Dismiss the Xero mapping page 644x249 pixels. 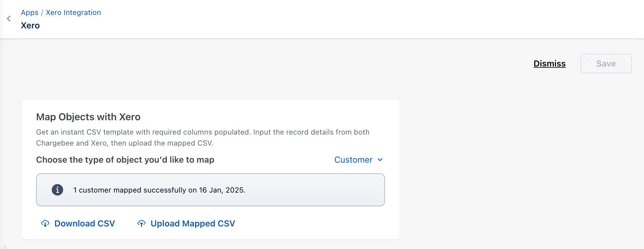(549, 63)
